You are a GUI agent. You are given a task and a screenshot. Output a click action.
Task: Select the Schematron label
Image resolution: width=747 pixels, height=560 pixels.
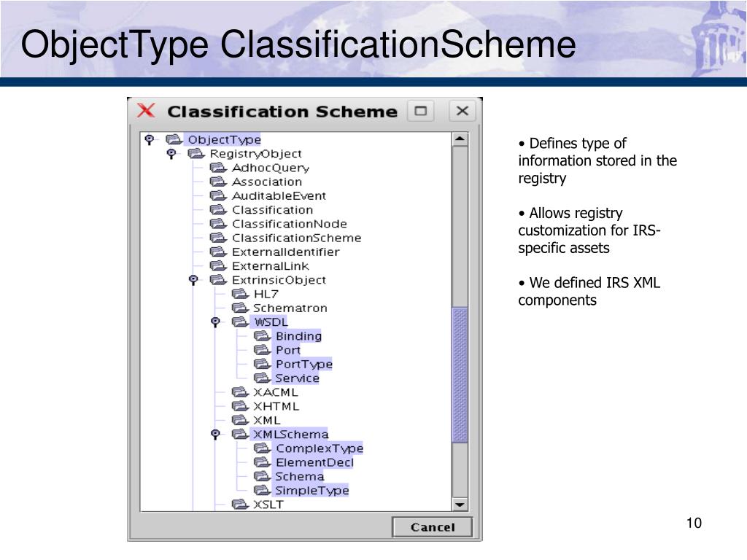click(x=290, y=308)
